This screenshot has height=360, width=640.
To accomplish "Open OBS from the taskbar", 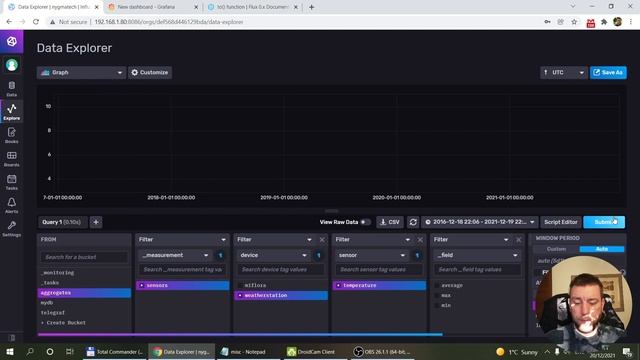I will tap(382, 351).
